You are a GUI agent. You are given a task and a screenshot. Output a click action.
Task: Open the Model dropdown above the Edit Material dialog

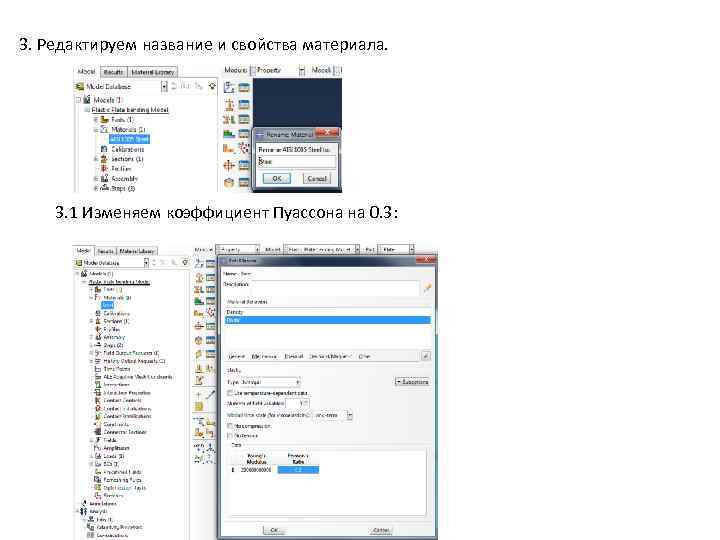357,249
